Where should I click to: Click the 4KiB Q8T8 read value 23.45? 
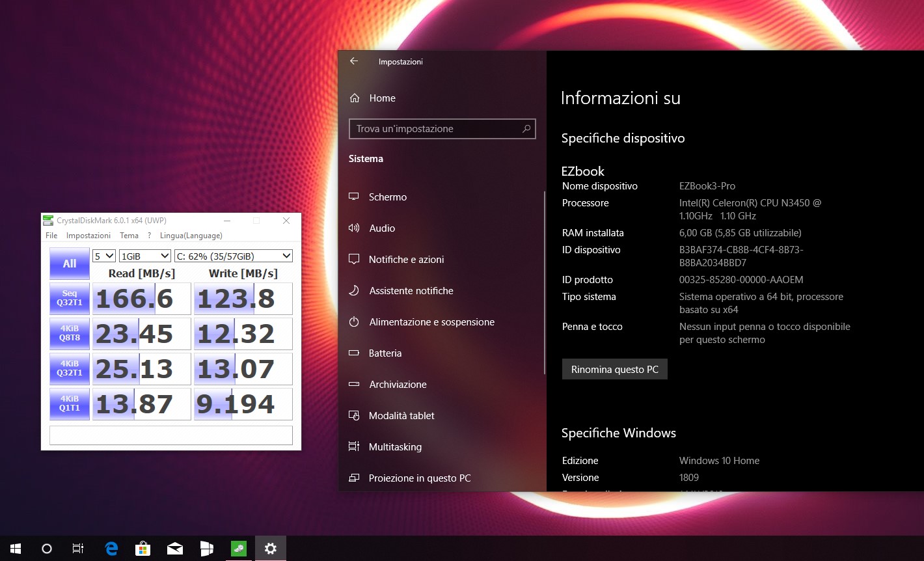[x=142, y=334]
